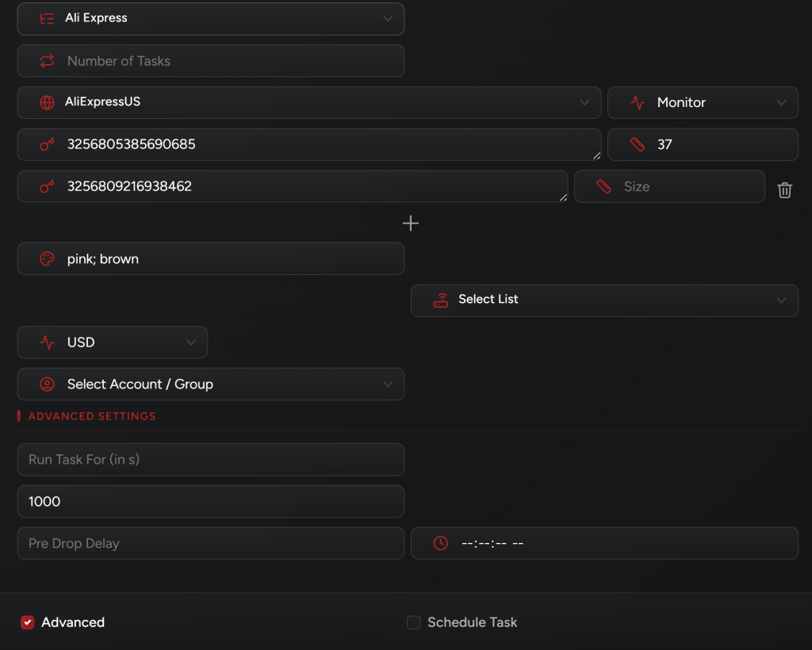Screen dimensions: 812x650
Task: Click the ruler icon next to size 37
Action: coord(637,145)
